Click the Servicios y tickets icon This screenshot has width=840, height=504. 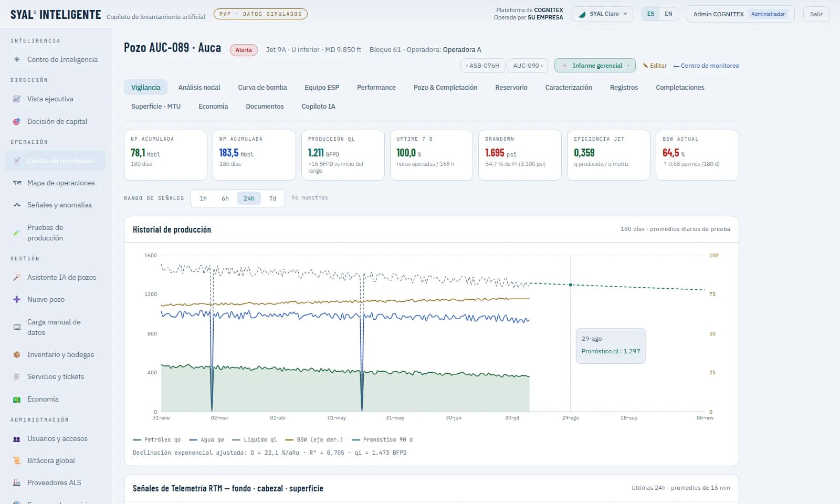[17, 376]
